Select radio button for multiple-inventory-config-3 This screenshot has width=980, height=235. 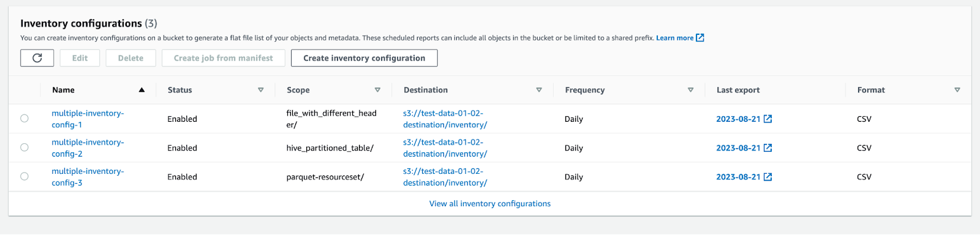pos(24,176)
